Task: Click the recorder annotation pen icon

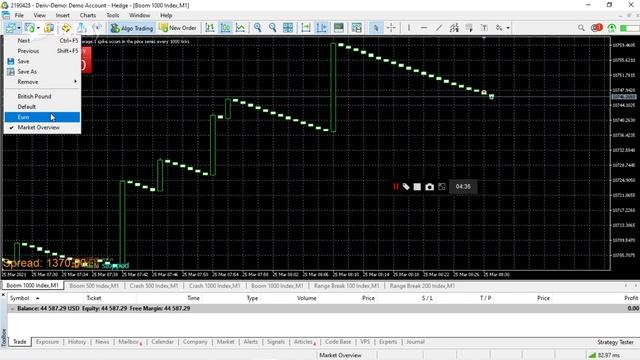Action: [x=406, y=187]
